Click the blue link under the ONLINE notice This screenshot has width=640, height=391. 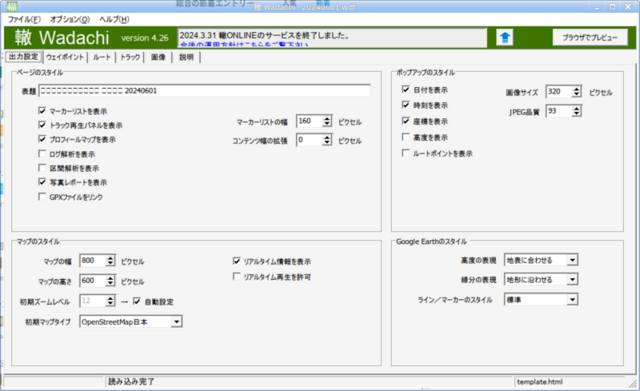(x=244, y=44)
